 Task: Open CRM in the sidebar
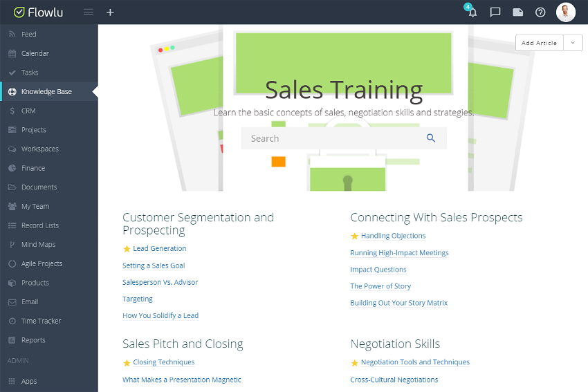tap(28, 111)
